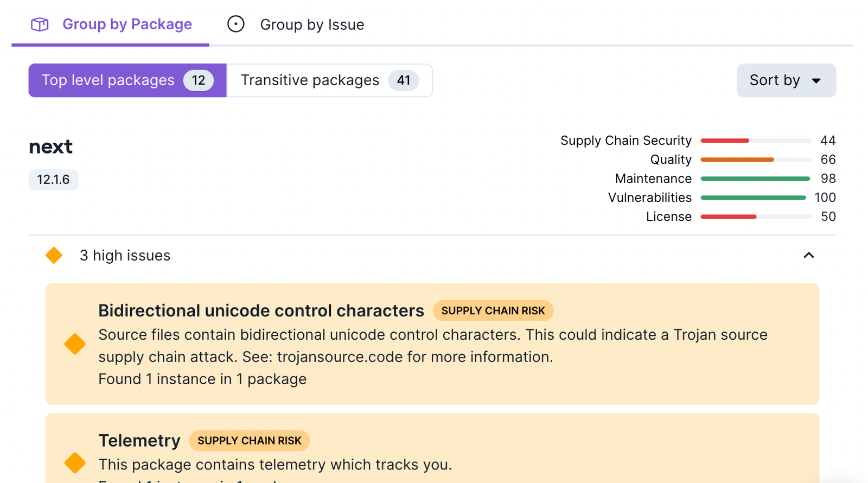Click the diamond icon in Telemetry alert
Image resolution: width=868 pixels, height=483 pixels.
tap(75, 463)
